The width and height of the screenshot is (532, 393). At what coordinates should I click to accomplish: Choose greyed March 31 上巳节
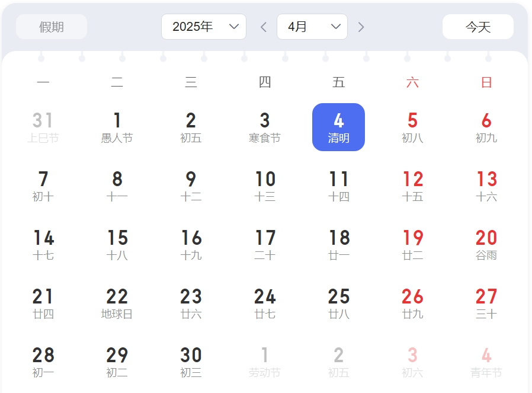point(43,127)
